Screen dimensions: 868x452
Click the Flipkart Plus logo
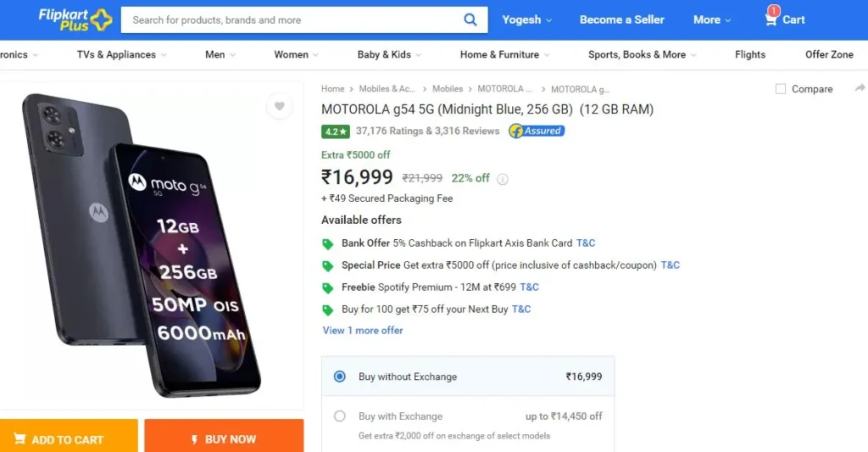75,20
